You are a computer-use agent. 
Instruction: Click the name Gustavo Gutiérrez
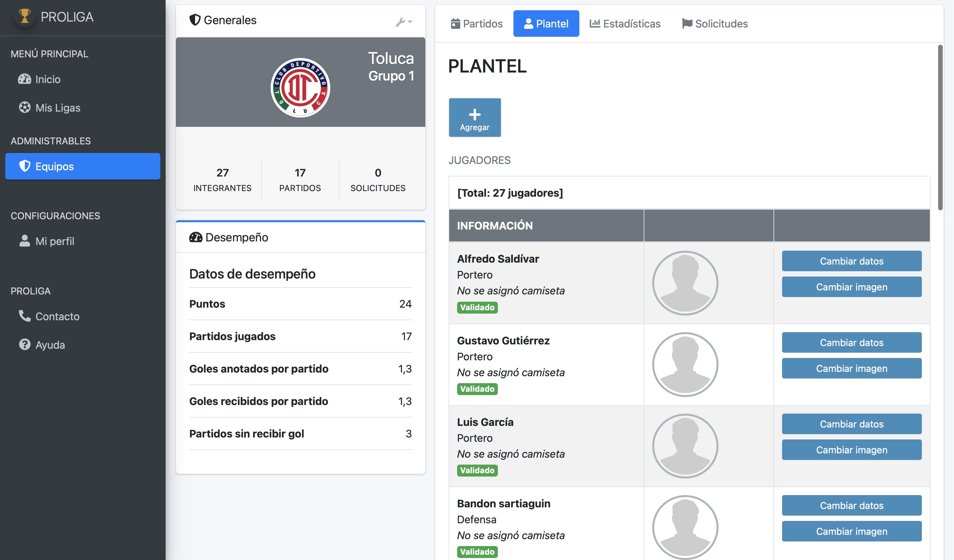503,340
